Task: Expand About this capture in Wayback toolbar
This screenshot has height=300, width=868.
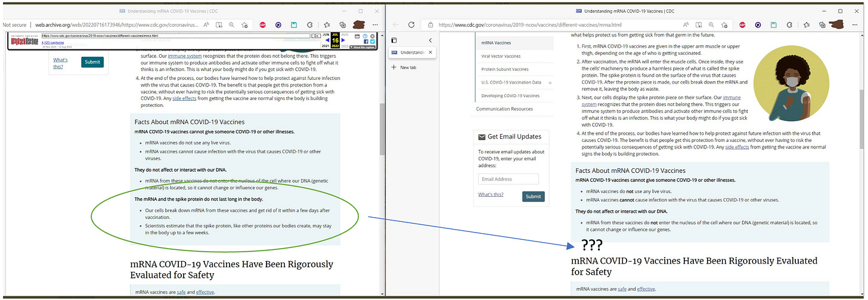Action: [364, 47]
